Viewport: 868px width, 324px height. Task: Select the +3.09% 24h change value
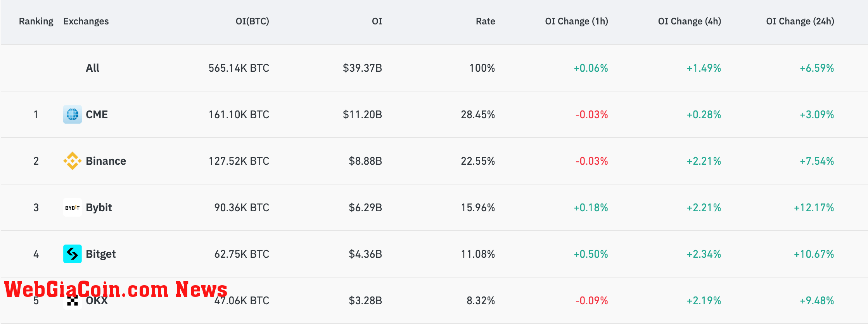click(x=817, y=114)
